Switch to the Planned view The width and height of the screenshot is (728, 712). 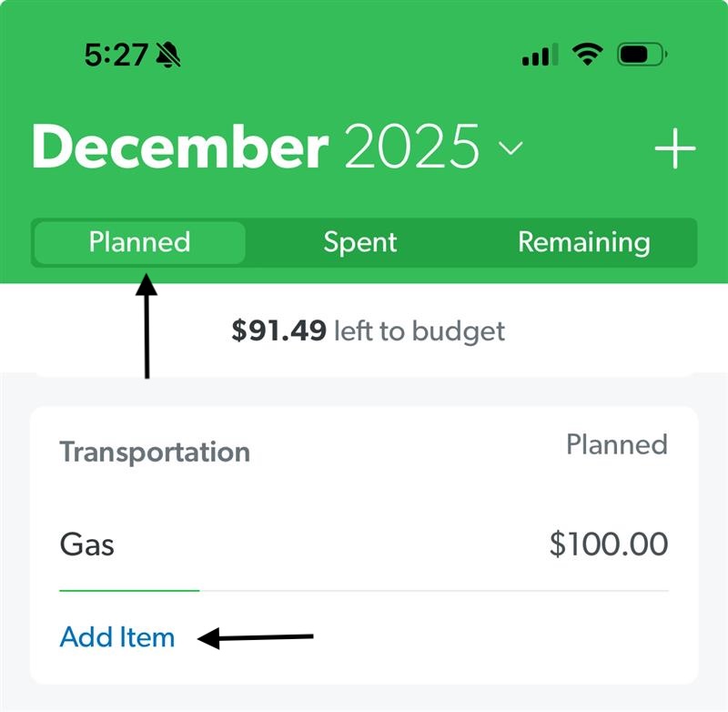pos(140,242)
